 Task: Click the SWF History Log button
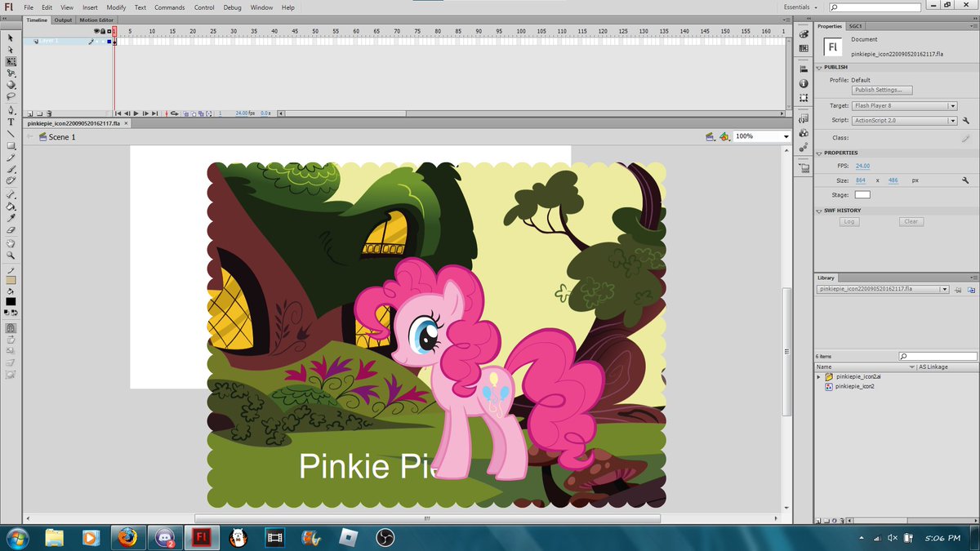pos(849,221)
